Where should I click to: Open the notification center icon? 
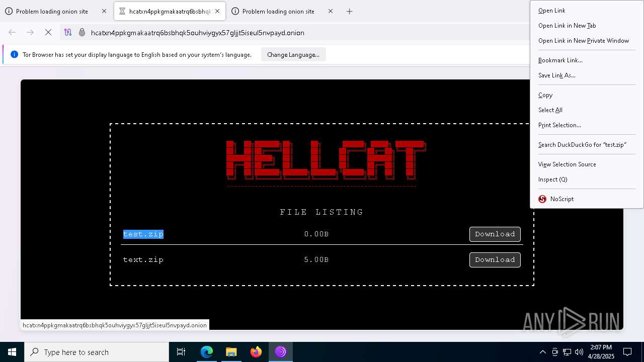tap(627, 352)
